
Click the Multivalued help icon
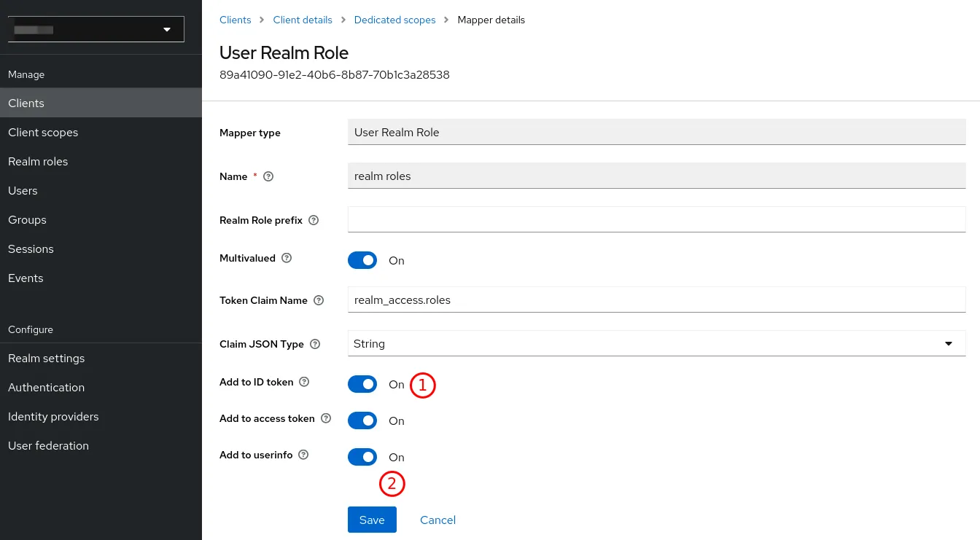287,258
